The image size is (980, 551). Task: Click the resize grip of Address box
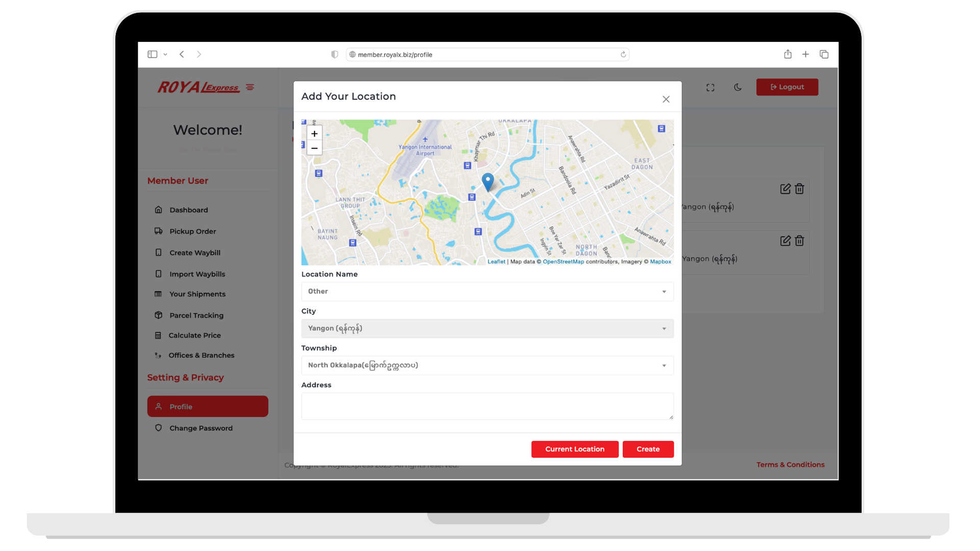pyautogui.click(x=671, y=417)
